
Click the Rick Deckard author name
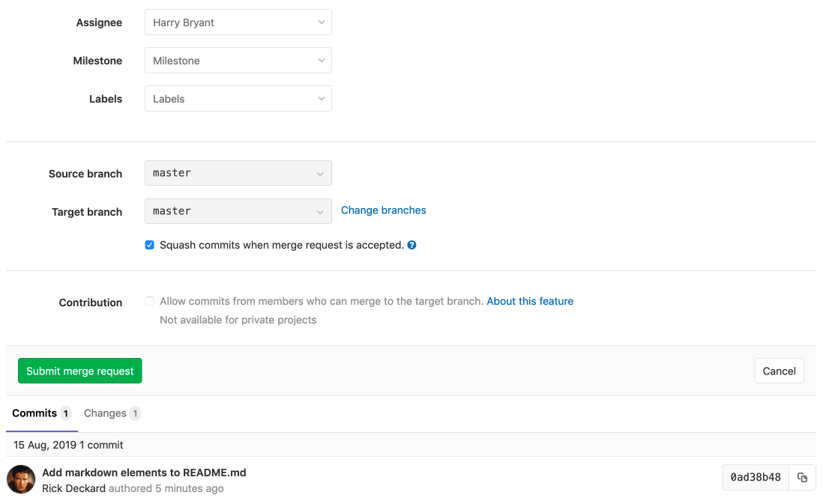pos(73,488)
